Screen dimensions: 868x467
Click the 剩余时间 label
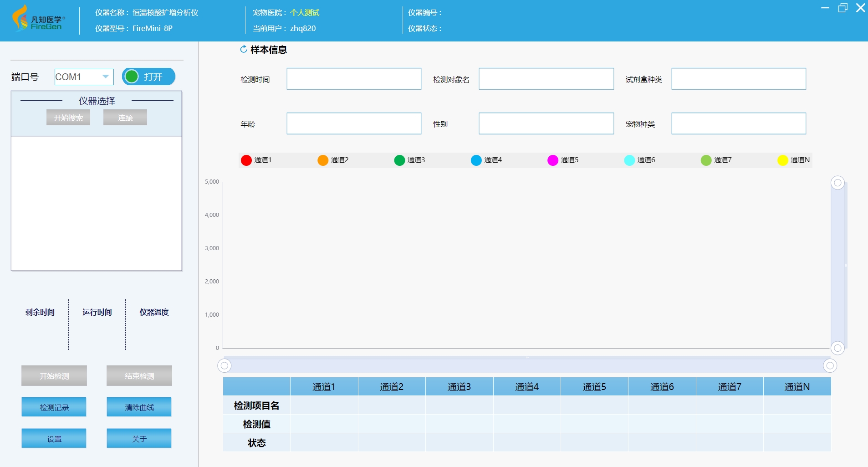(x=40, y=312)
